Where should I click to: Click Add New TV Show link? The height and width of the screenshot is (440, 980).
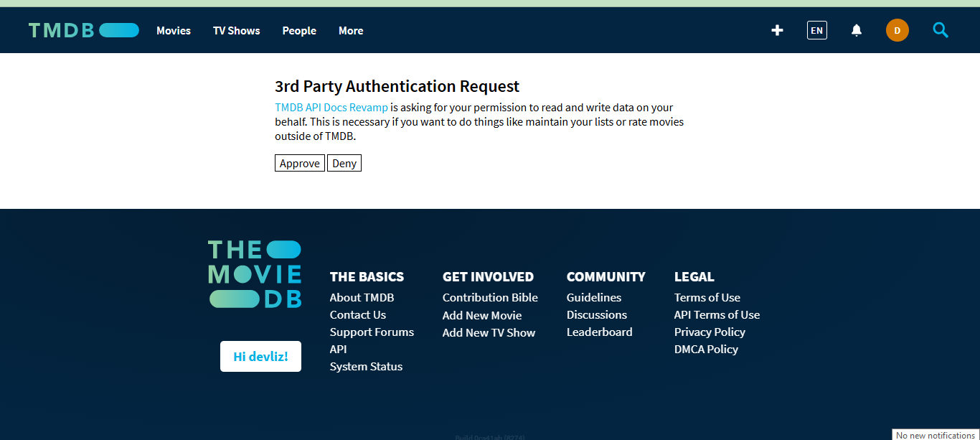click(489, 332)
